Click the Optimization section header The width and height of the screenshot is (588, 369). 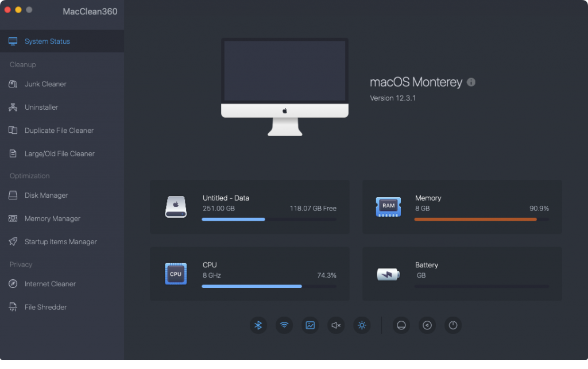30,176
